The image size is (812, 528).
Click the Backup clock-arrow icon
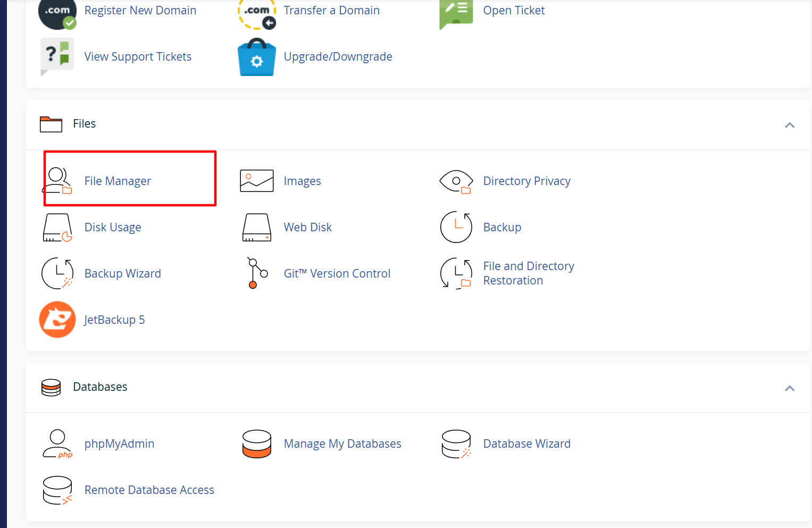point(456,227)
